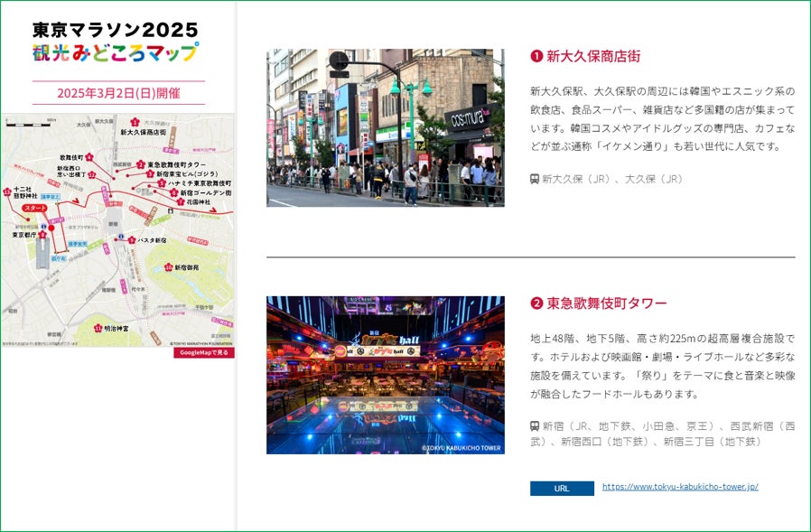This screenshot has width=811, height=532.
Task: Click map label 新宿ゴールデン街
Action: (x=206, y=193)
